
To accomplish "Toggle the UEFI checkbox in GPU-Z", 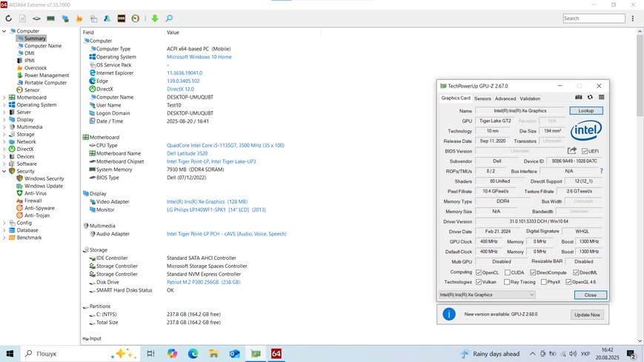I will click(x=585, y=151).
